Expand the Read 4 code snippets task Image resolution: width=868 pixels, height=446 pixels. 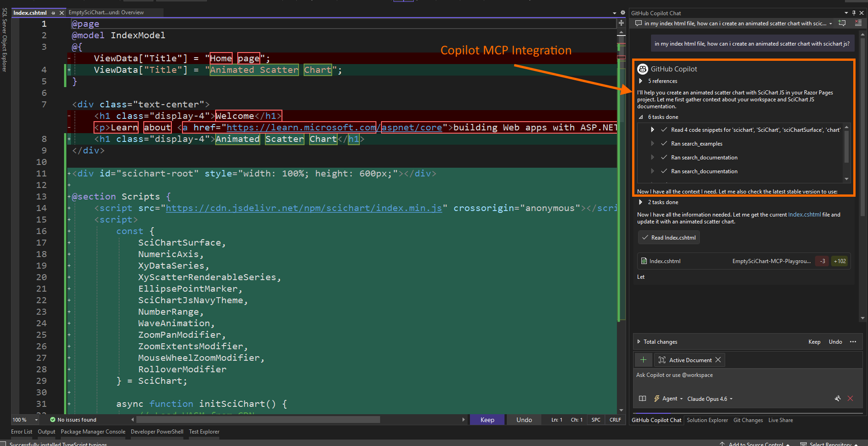(x=652, y=130)
